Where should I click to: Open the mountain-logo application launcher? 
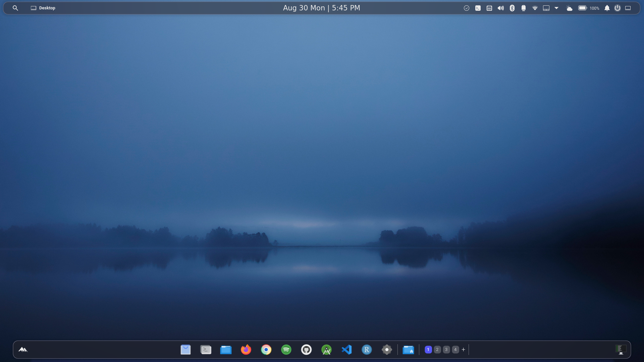pos(23,350)
